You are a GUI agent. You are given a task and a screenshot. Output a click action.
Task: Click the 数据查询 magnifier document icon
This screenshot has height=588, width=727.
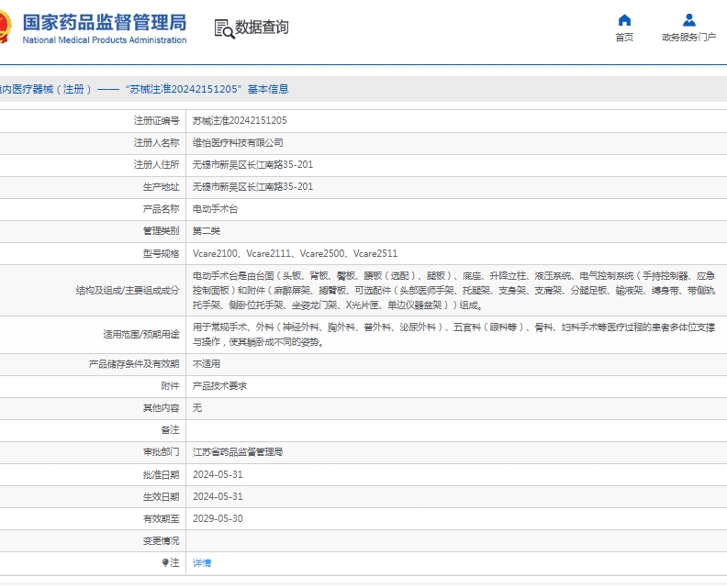(224, 28)
